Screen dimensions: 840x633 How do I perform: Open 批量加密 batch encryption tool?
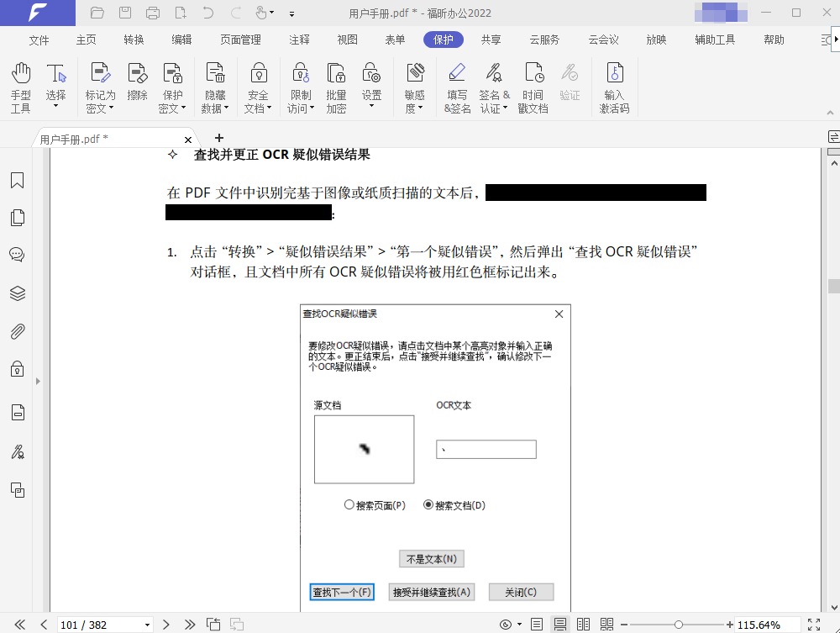pyautogui.click(x=336, y=87)
